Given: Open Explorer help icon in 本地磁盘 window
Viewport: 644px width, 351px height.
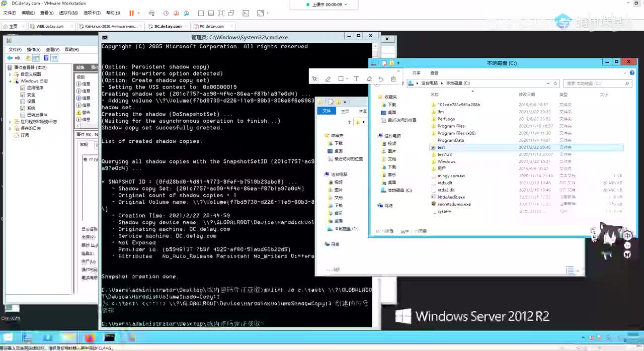Looking at the screenshot, I should 632,73.
